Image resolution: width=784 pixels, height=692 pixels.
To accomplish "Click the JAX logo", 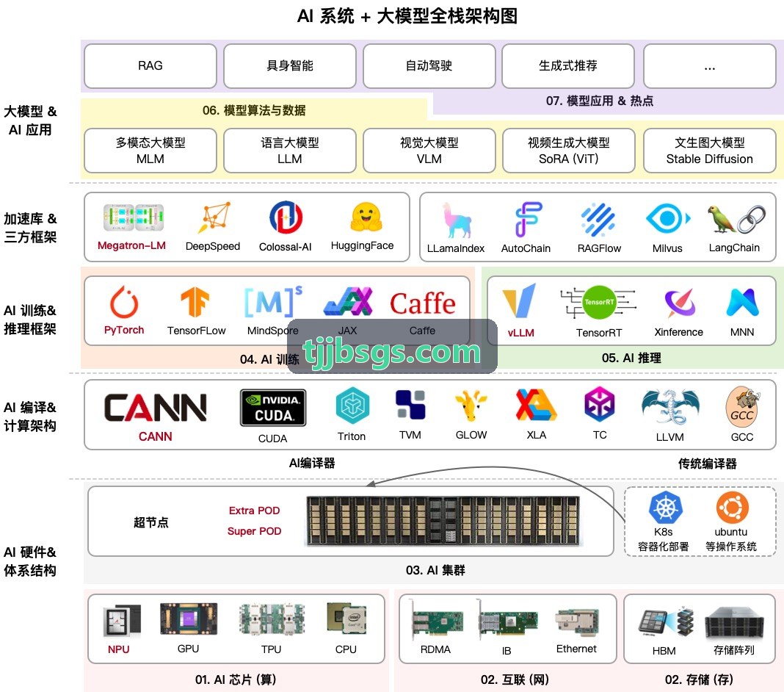I will pos(348,300).
